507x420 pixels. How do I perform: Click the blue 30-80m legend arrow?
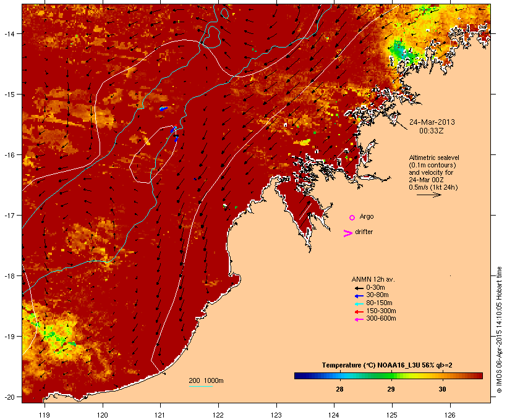(359, 296)
